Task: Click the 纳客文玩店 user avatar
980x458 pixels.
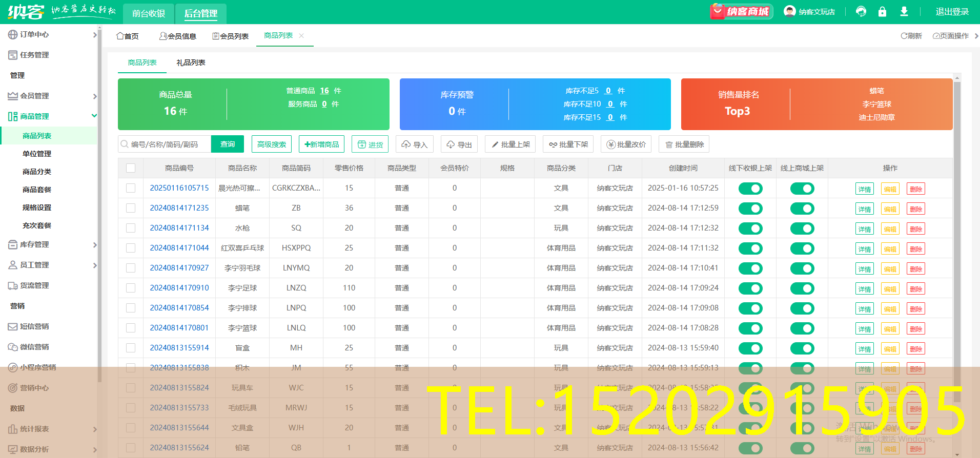Action: tap(790, 11)
